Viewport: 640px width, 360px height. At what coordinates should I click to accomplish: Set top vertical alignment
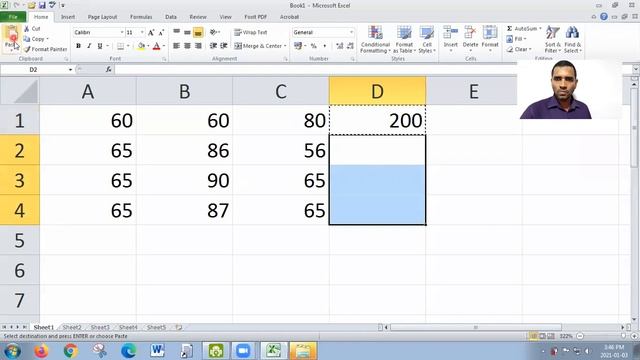(x=176, y=32)
